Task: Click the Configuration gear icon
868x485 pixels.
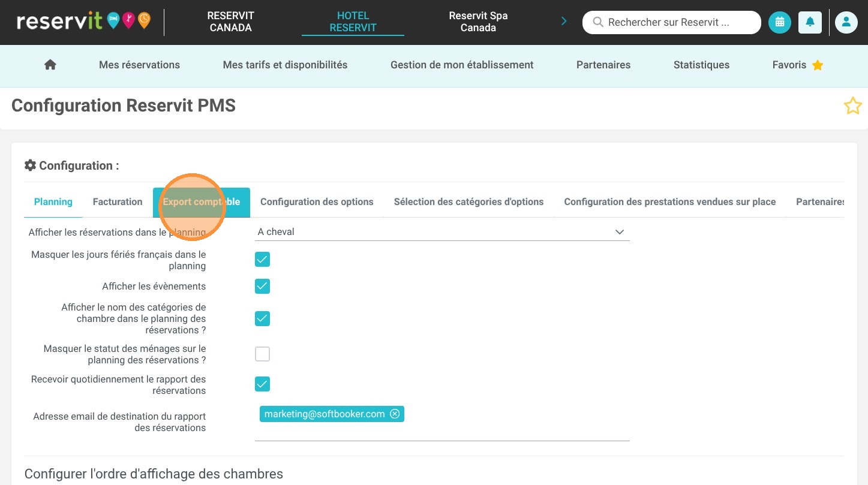Action: coord(30,165)
